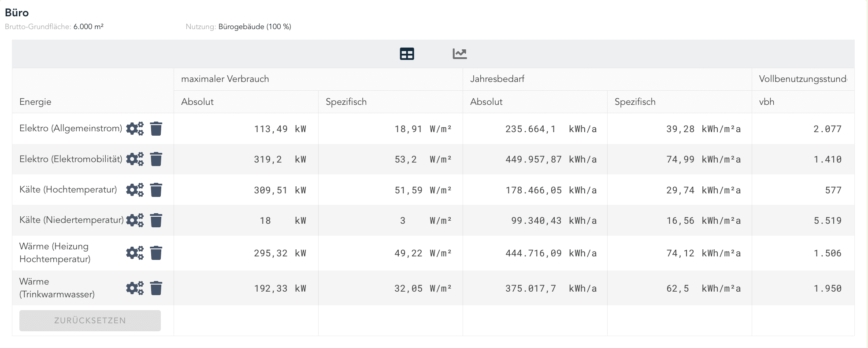Switch to the table view icon
The height and width of the screenshot is (348, 868).
(407, 54)
